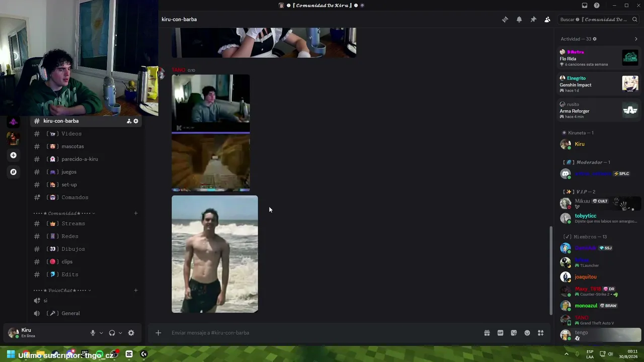Open the GIF picker
This screenshot has width=644, height=362.
pyautogui.click(x=500, y=333)
